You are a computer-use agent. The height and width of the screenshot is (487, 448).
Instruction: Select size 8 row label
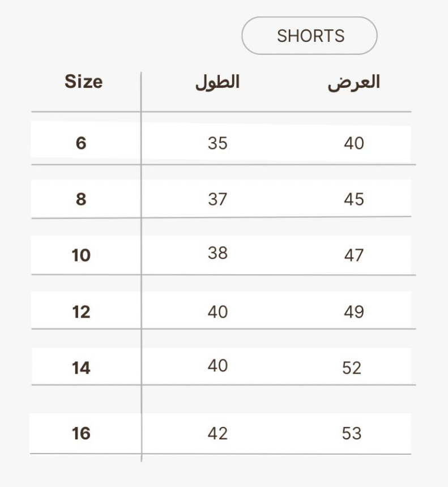pos(81,199)
